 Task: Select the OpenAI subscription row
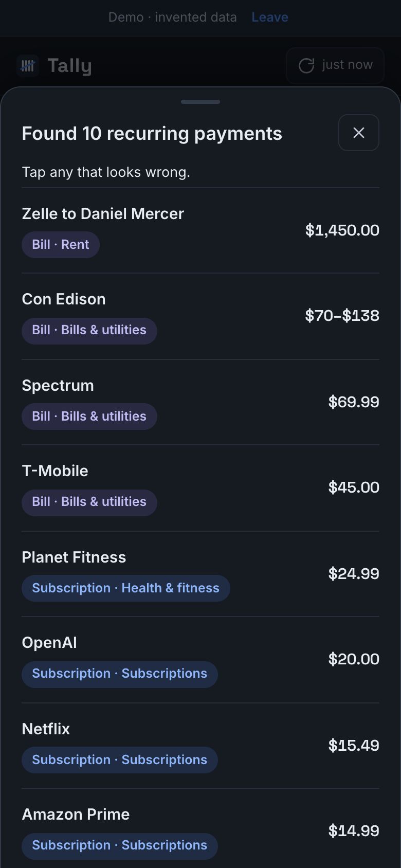coord(200,660)
